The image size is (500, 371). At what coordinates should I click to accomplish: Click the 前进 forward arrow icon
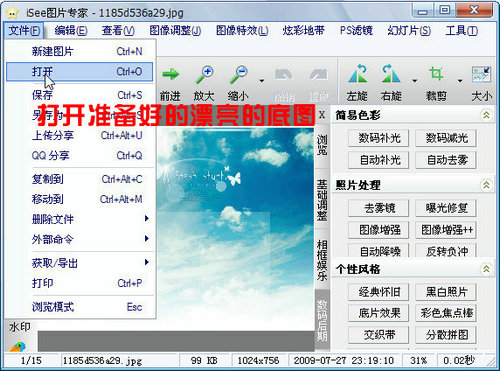171,74
